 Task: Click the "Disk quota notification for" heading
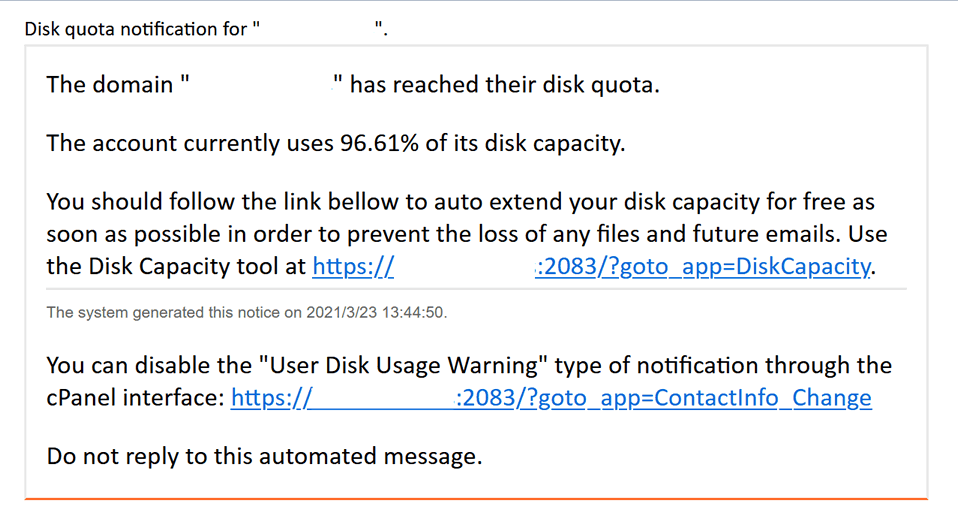(136, 29)
